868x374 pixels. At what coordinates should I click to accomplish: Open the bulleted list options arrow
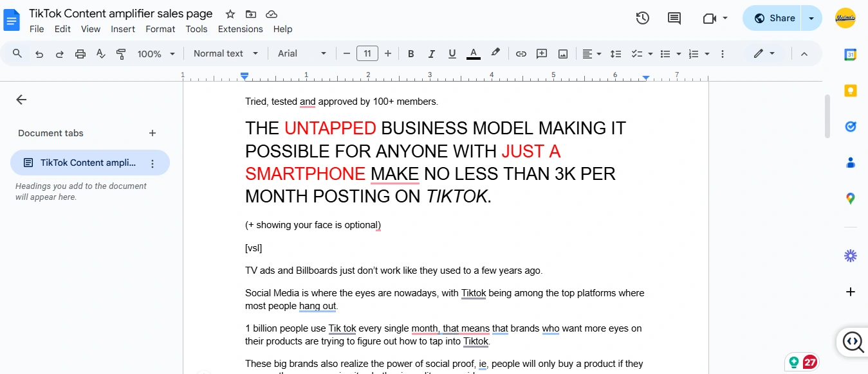[x=679, y=54]
